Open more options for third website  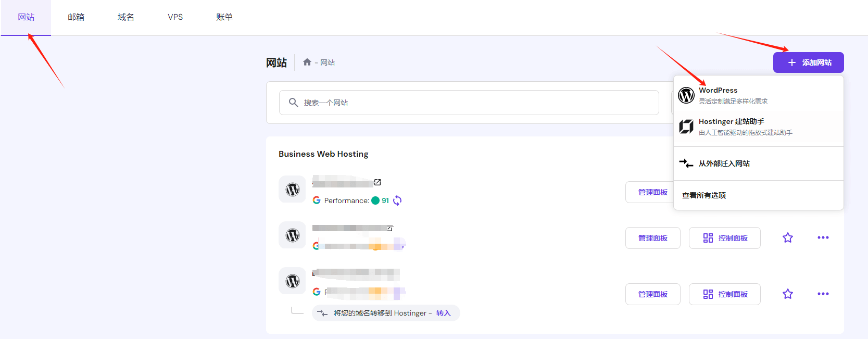823,294
